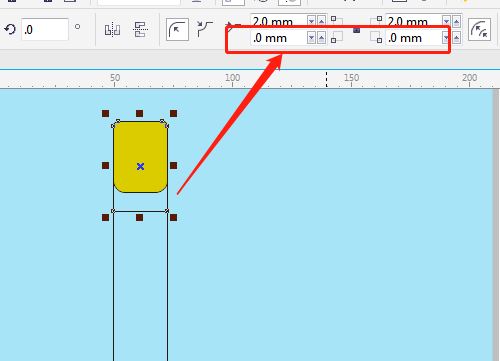Click the middle-right selection handle
The height and width of the screenshot is (361, 500).
[x=173, y=166]
